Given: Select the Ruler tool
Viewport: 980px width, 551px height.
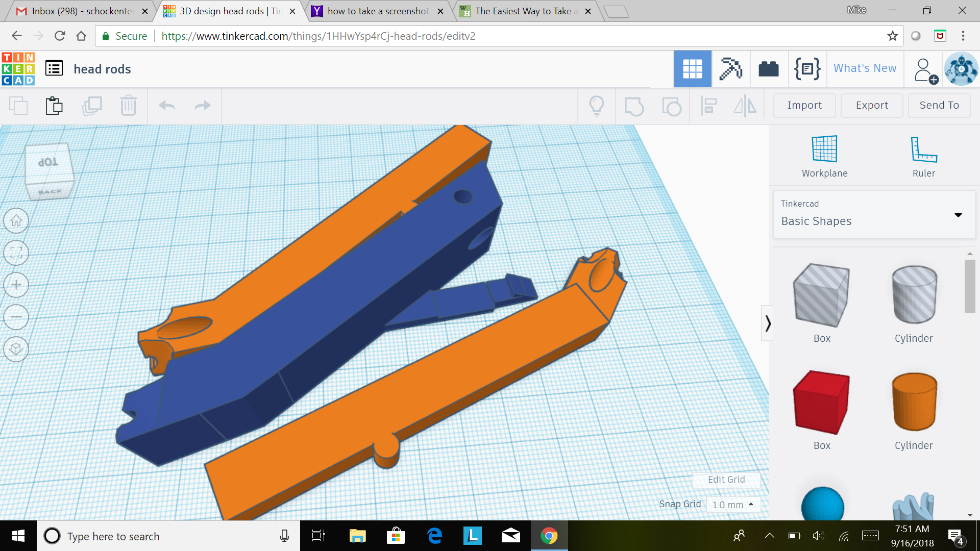Looking at the screenshot, I should click(924, 157).
